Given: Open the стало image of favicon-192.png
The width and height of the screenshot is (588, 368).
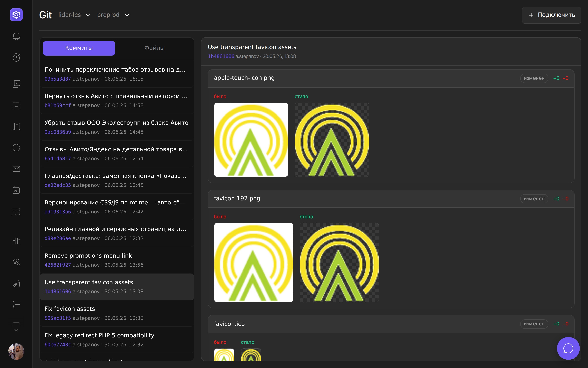Looking at the screenshot, I should pos(339,262).
